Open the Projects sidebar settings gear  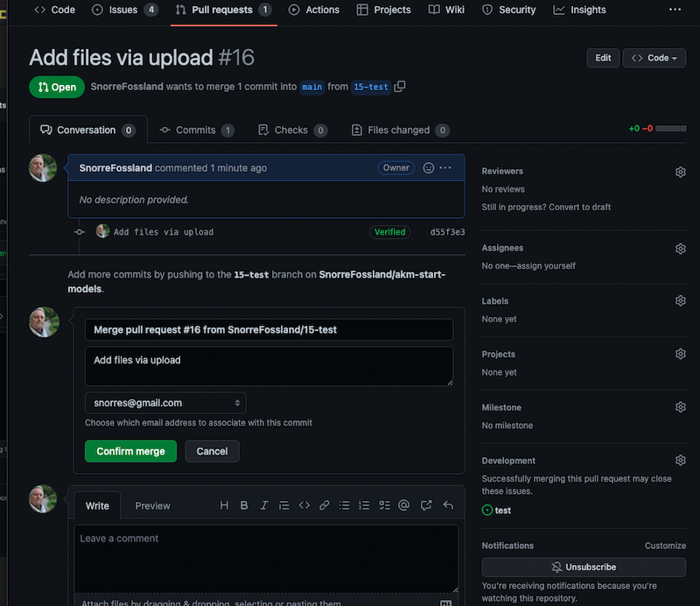pos(681,354)
